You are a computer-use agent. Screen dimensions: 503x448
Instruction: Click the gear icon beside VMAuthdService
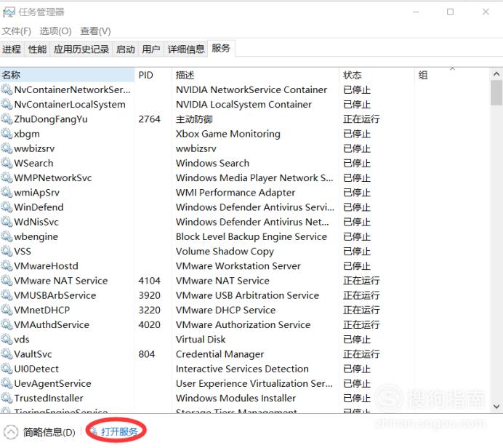click(x=7, y=325)
